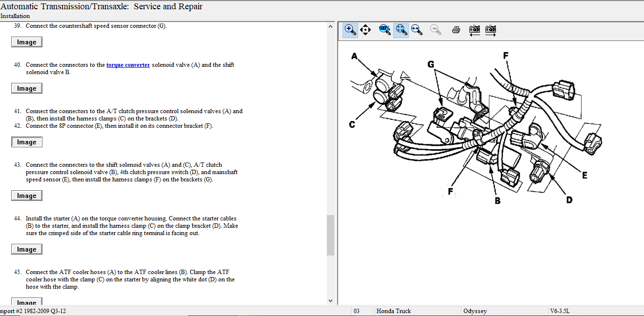Click the 100% zoom icon
This screenshot has width=644, height=316.
point(384,30)
